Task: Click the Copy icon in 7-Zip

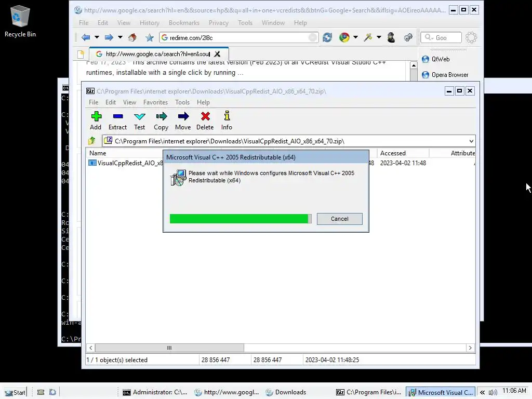Action: click(x=161, y=121)
